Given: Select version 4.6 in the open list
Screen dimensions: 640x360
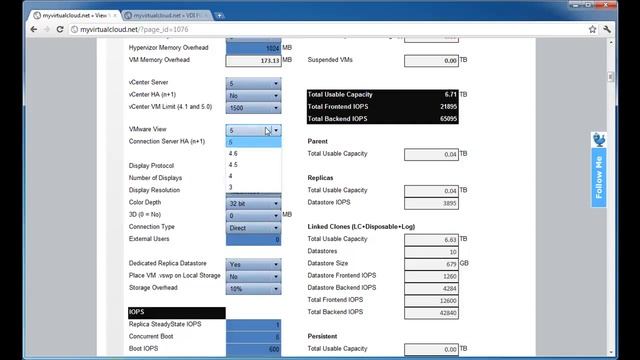Looking at the screenshot, I should coord(253,153).
